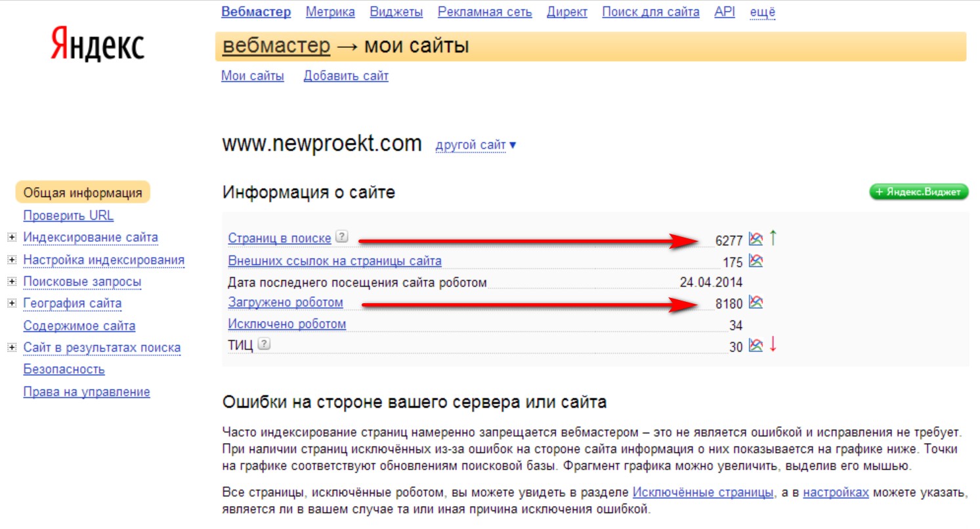Click the value 34

(736, 326)
